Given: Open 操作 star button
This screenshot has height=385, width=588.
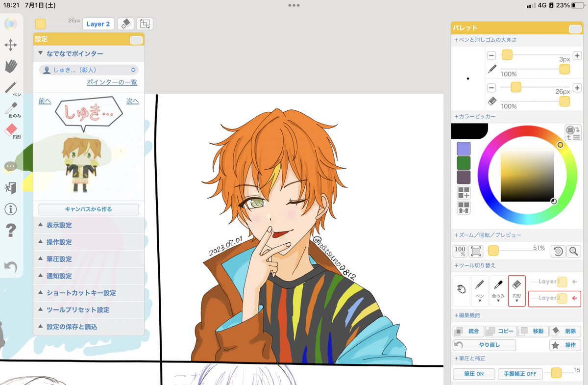Looking at the screenshot, I should (x=565, y=345).
